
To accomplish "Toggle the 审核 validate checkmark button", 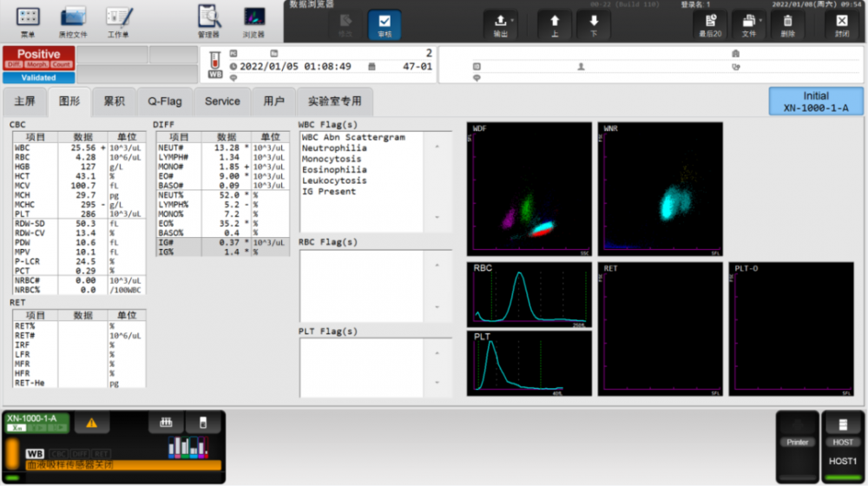I will click(384, 23).
